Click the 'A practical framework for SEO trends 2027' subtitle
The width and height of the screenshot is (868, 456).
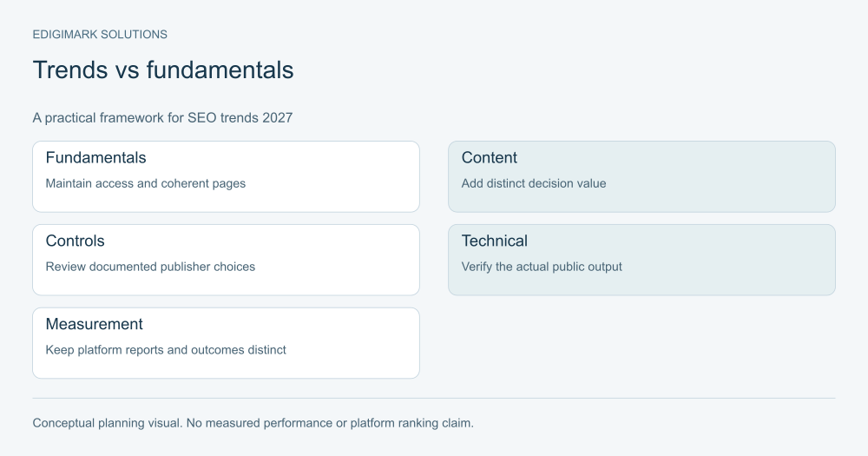tap(163, 118)
